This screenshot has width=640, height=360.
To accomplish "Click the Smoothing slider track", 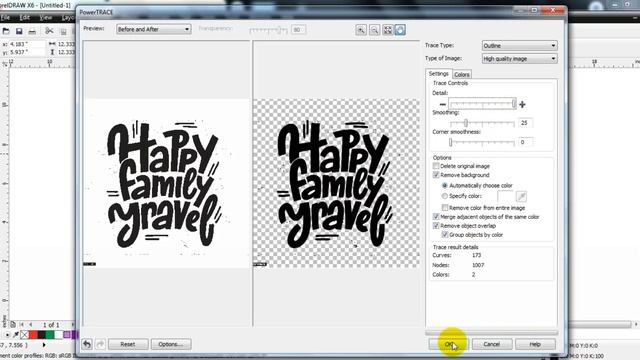I will click(482, 123).
